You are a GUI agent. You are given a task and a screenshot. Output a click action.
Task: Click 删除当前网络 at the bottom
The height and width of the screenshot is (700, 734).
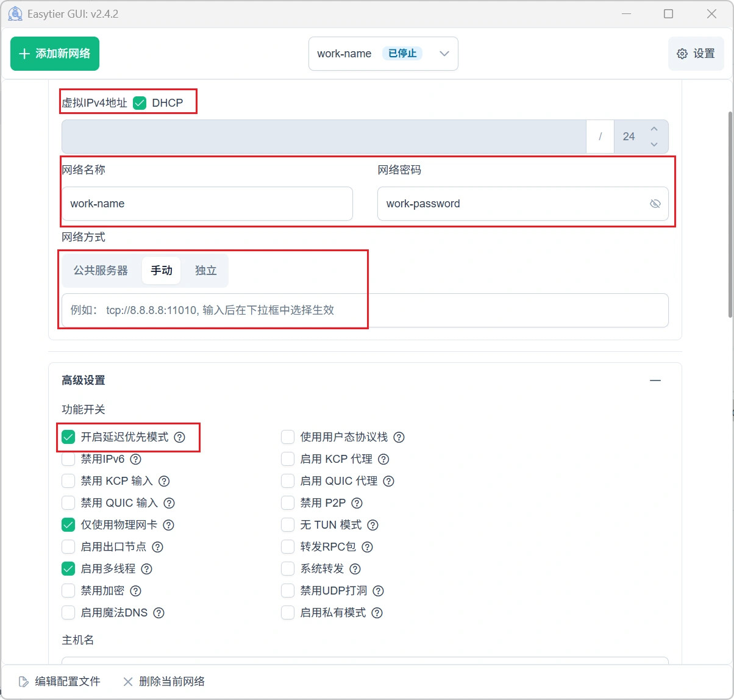[x=164, y=682]
